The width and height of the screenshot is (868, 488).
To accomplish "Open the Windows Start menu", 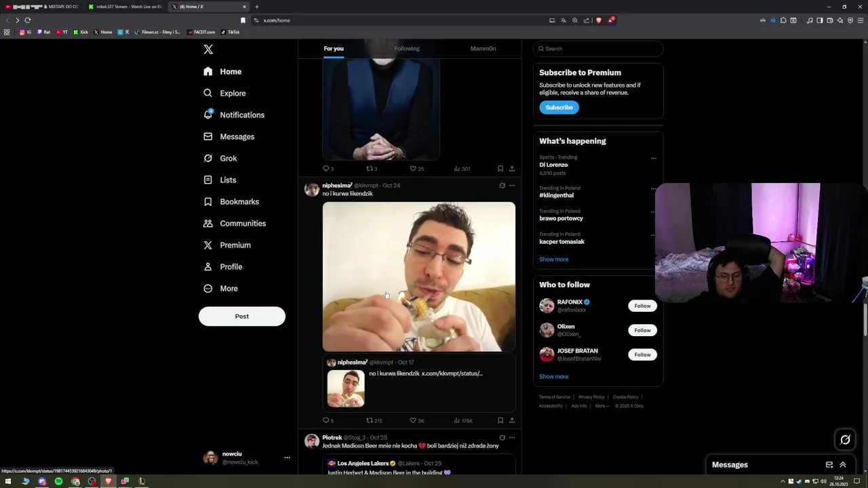I will tap(8, 481).
